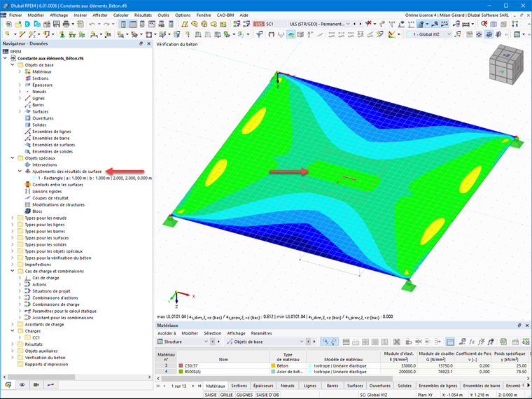Click the Show results colored surface icon
The height and width of the screenshot is (399, 532).
coord(291,34)
